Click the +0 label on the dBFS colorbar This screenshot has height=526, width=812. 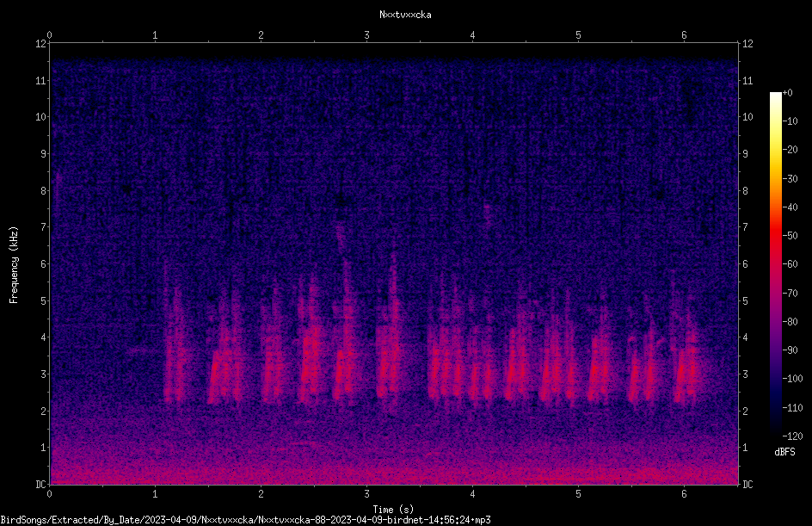[787, 93]
